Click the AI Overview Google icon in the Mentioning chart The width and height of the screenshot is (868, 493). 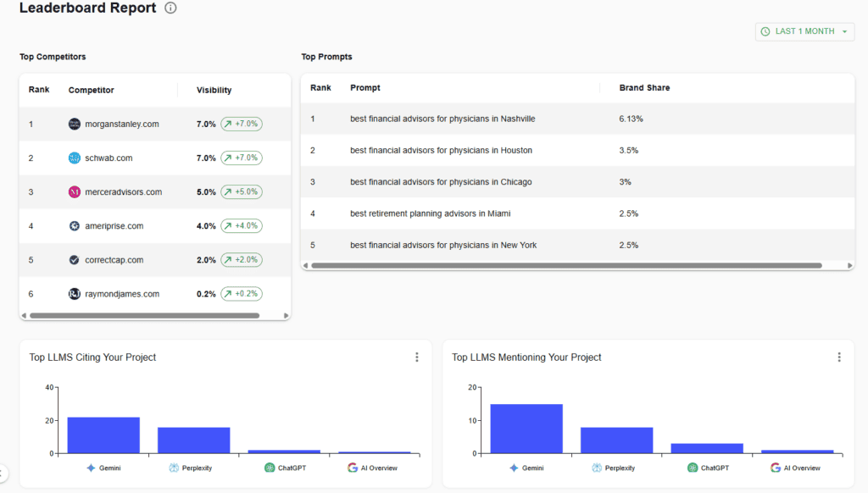tap(775, 468)
